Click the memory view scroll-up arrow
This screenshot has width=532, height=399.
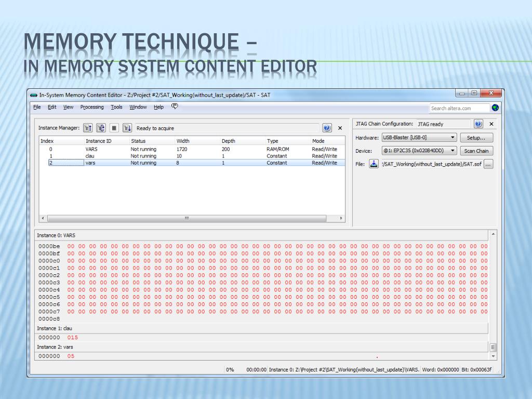click(x=494, y=234)
